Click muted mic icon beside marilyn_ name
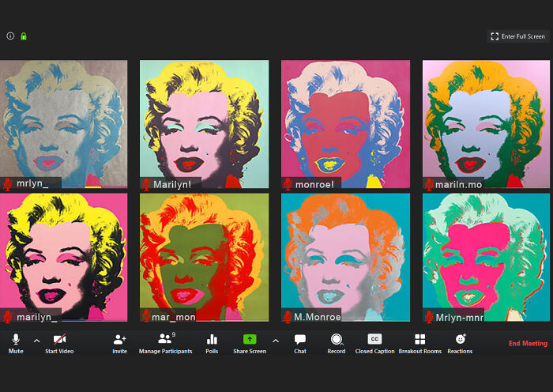Viewport: 553px width, 392px height. pos(7,317)
